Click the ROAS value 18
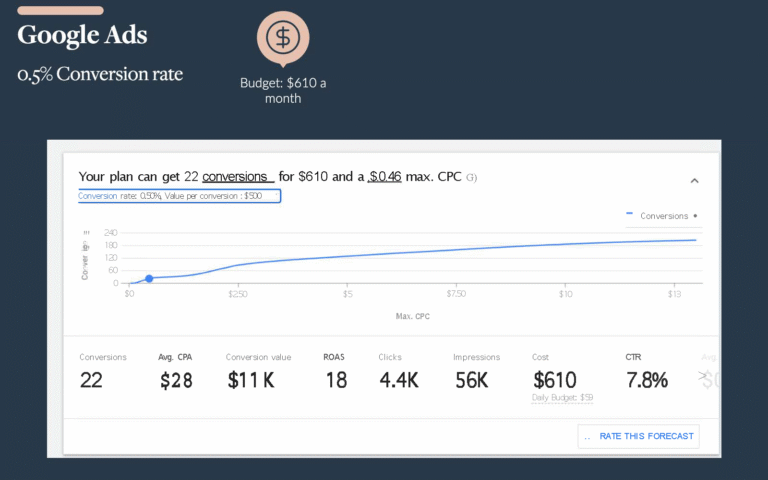Image resolution: width=768 pixels, height=480 pixels. pyautogui.click(x=336, y=380)
